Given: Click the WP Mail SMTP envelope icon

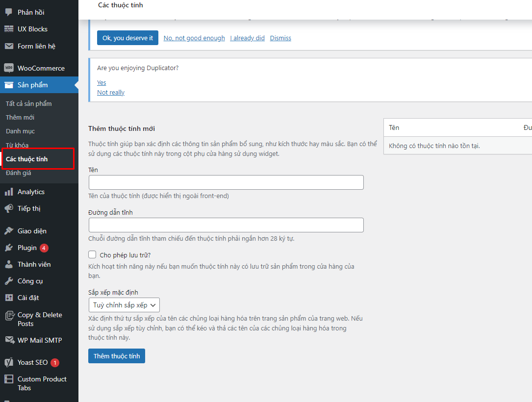Looking at the screenshot, I should tap(9, 340).
